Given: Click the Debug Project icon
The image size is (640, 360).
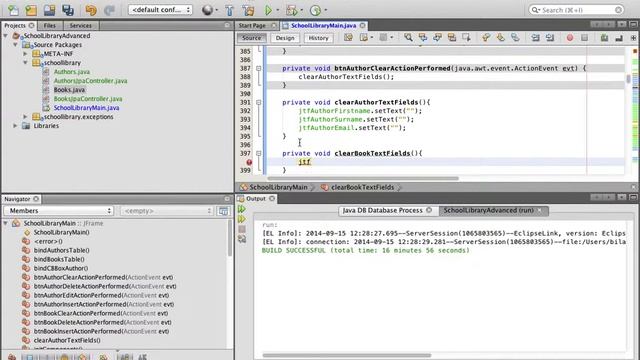Looking at the screenshot, I should [x=292, y=10].
